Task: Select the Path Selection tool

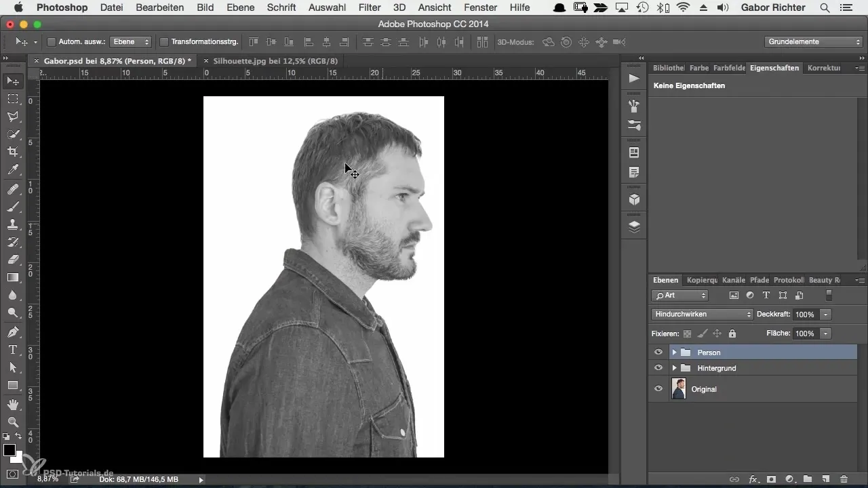Action: [13, 367]
